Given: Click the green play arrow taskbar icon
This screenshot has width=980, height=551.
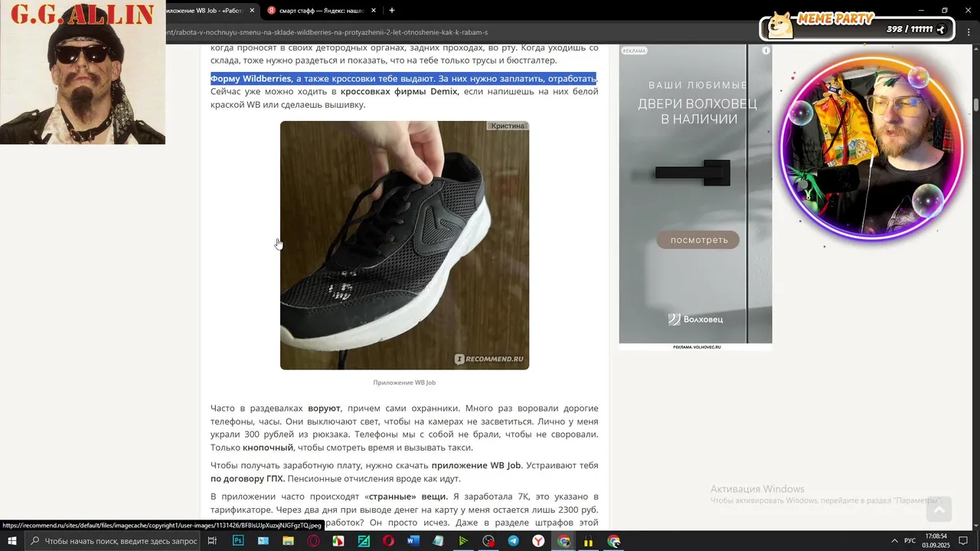Looking at the screenshot, I should (x=463, y=541).
